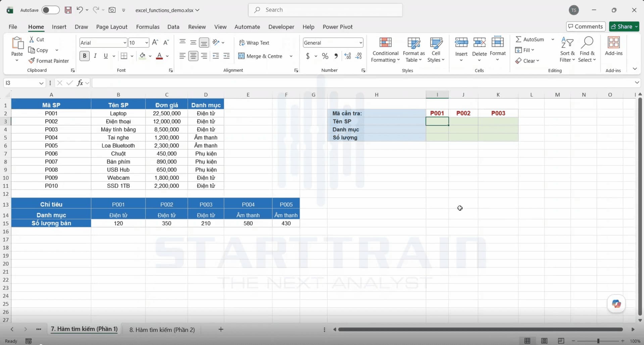Toggle Centre horizontal alignment
The width and height of the screenshot is (644, 345).
click(x=193, y=56)
